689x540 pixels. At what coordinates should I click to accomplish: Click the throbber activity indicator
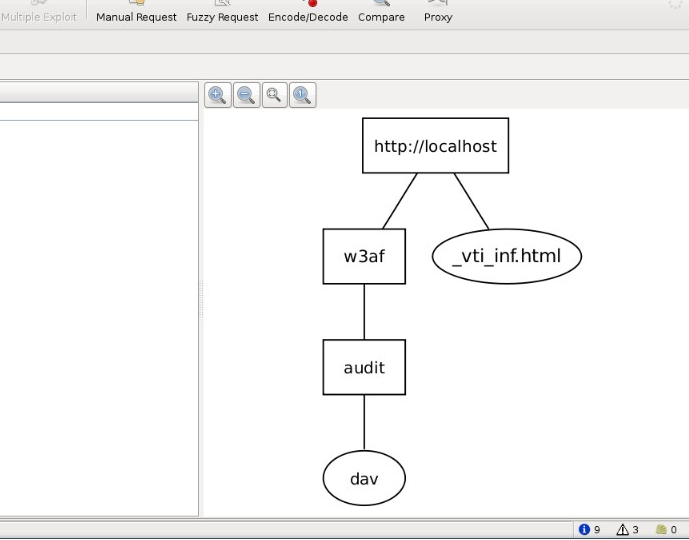[x=675, y=4]
